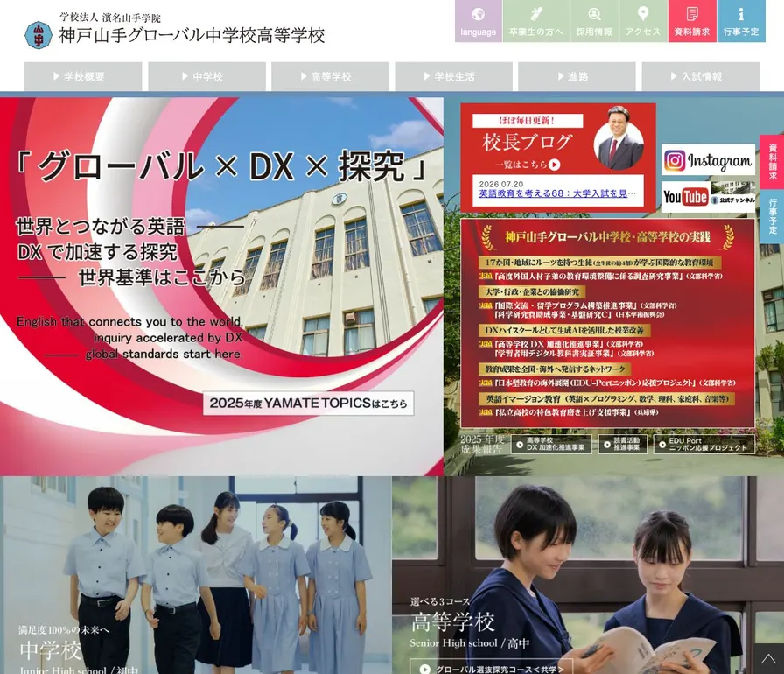Open the language selector globe icon
The width and height of the screenshot is (784, 674).
click(478, 20)
